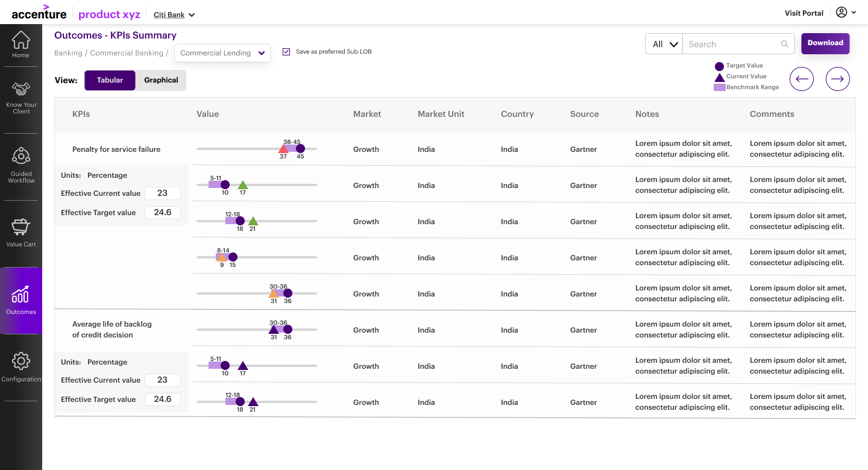Viewport: 868px width, 470px height.
Task: Click the 38-45 benchmark range bar
Action: [x=291, y=148]
